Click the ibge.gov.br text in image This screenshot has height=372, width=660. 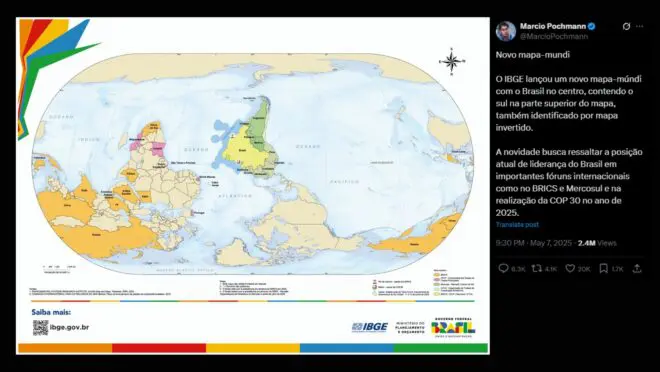coord(69,327)
